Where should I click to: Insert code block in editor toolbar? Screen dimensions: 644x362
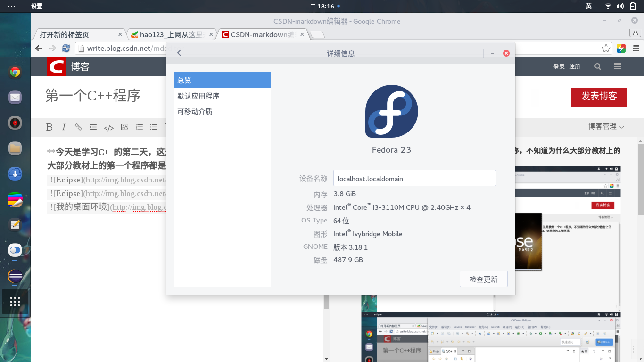pyautogui.click(x=109, y=128)
